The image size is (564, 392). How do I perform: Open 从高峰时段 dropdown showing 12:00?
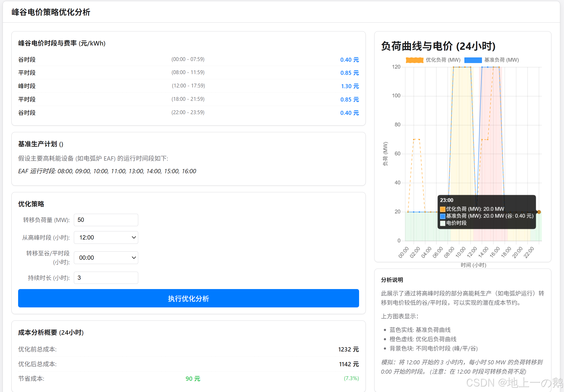pyautogui.click(x=106, y=238)
